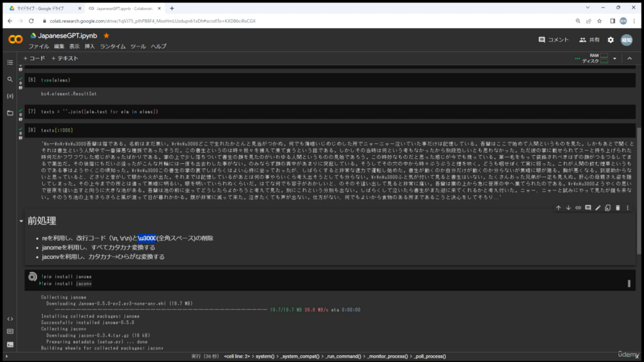Move the selected cell up
Screen dimensions: 644x362
point(558,208)
